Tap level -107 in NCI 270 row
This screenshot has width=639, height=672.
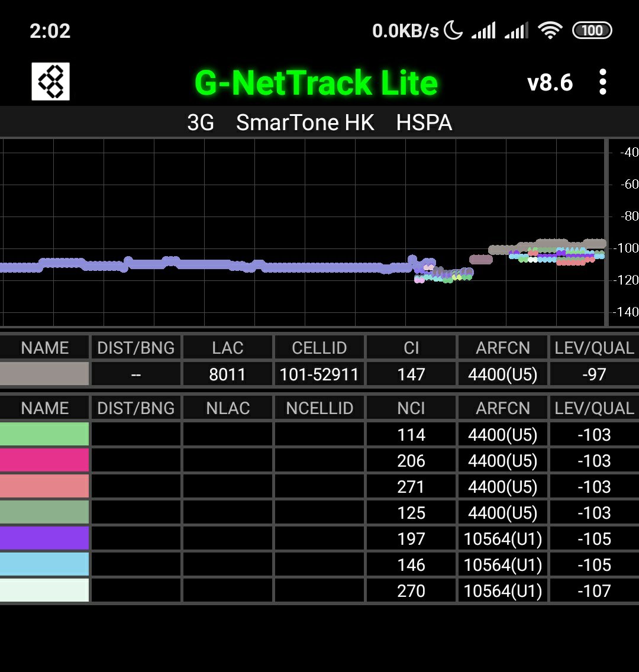(x=595, y=591)
